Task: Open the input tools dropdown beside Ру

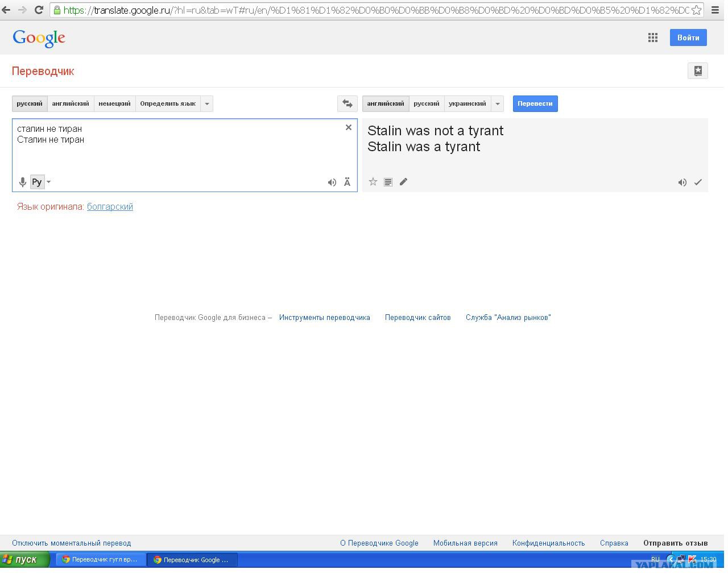Action: (48, 182)
